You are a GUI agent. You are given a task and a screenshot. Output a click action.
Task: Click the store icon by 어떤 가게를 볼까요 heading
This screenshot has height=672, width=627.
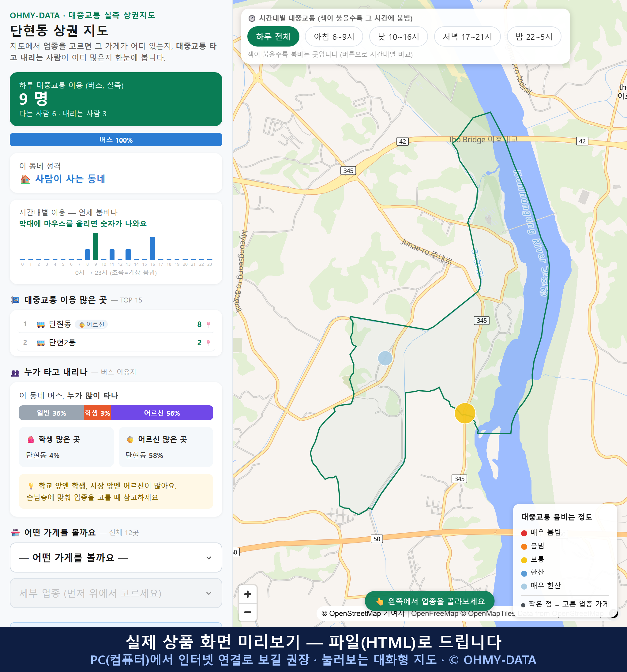(15, 533)
